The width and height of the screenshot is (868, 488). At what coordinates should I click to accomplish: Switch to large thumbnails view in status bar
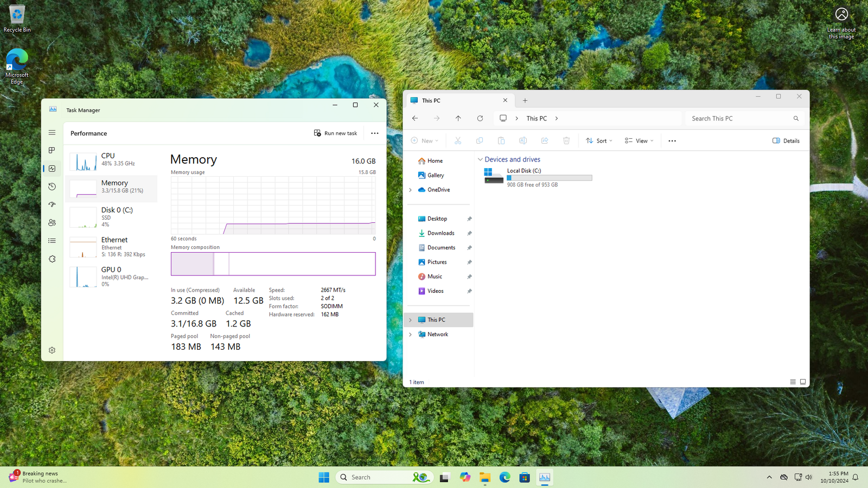click(x=803, y=382)
